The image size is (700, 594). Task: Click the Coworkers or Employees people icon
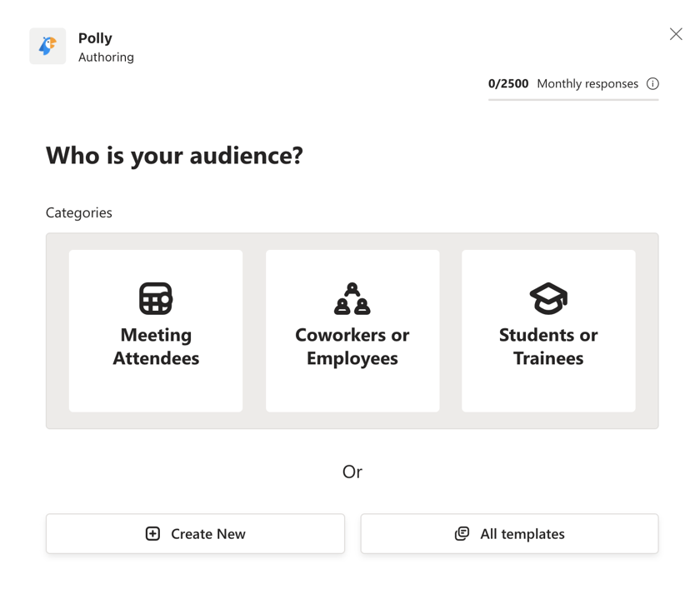pos(352,297)
